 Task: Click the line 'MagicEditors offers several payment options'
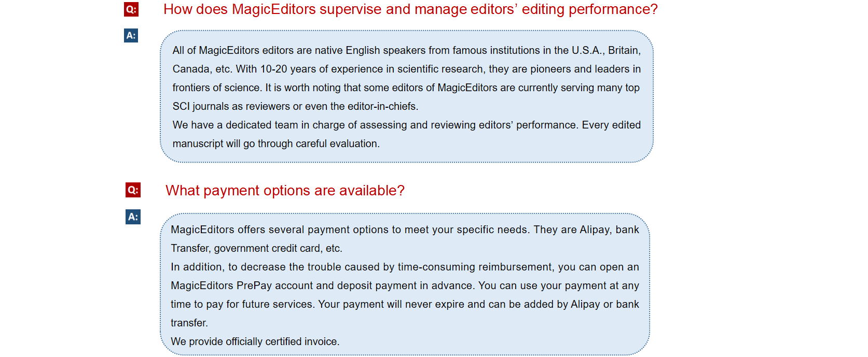pos(405,230)
